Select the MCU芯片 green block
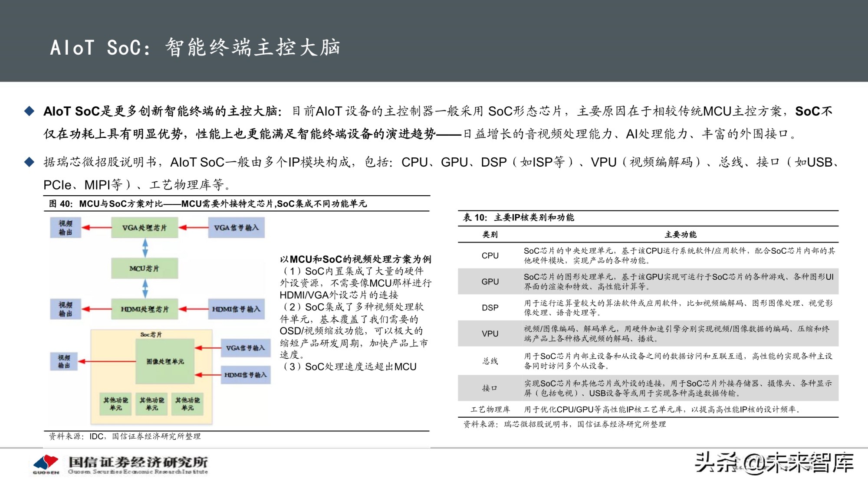868x488 pixels. (145, 268)
